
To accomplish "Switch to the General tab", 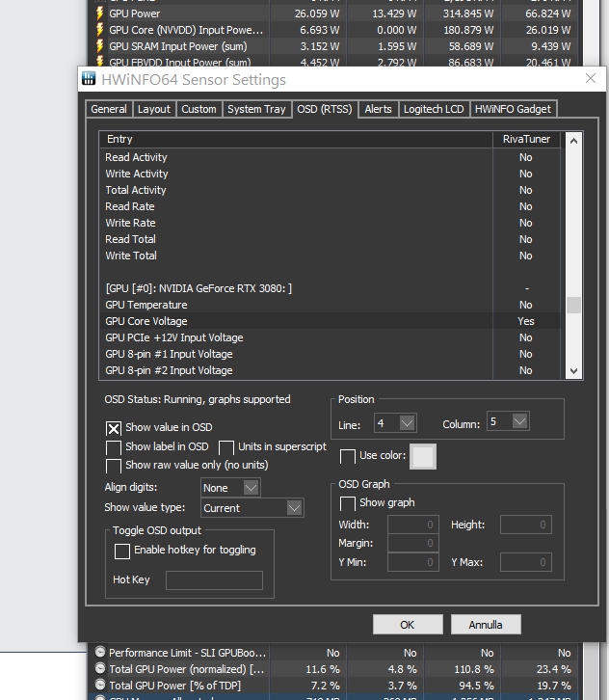I will (x=109, y=109).
